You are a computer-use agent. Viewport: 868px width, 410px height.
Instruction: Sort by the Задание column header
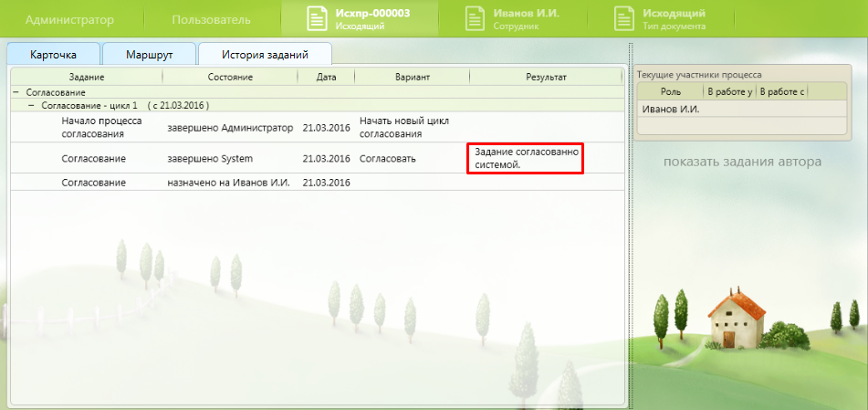[86, 78]
